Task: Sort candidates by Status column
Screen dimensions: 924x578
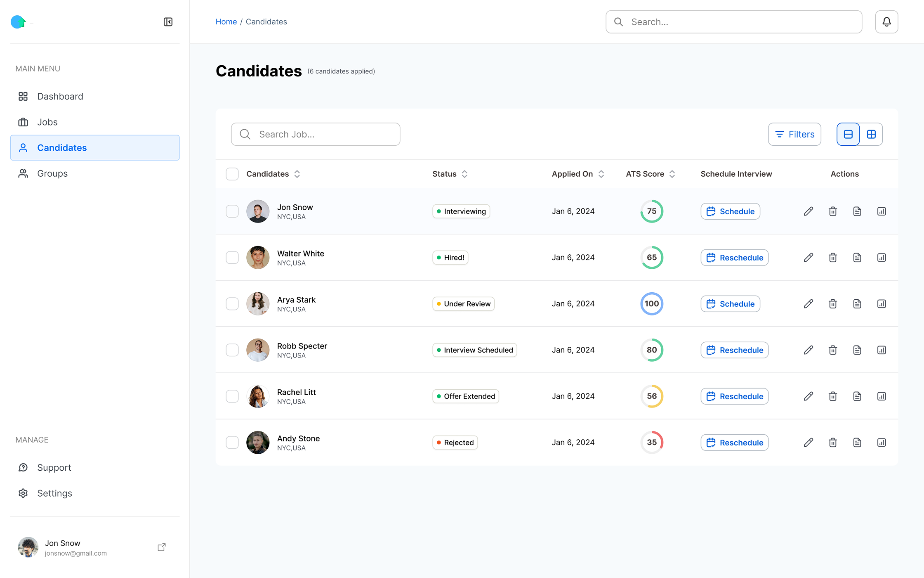Action: pos(464,174)
